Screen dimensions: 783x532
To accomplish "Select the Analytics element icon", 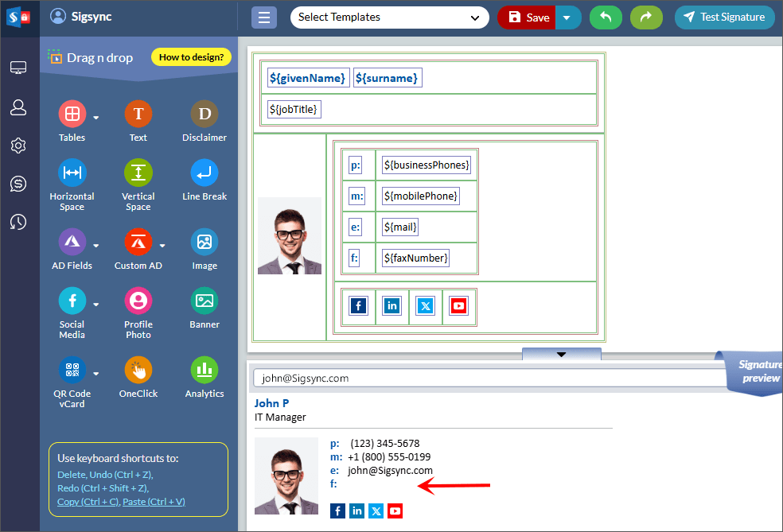I will [x=205, y=370].
